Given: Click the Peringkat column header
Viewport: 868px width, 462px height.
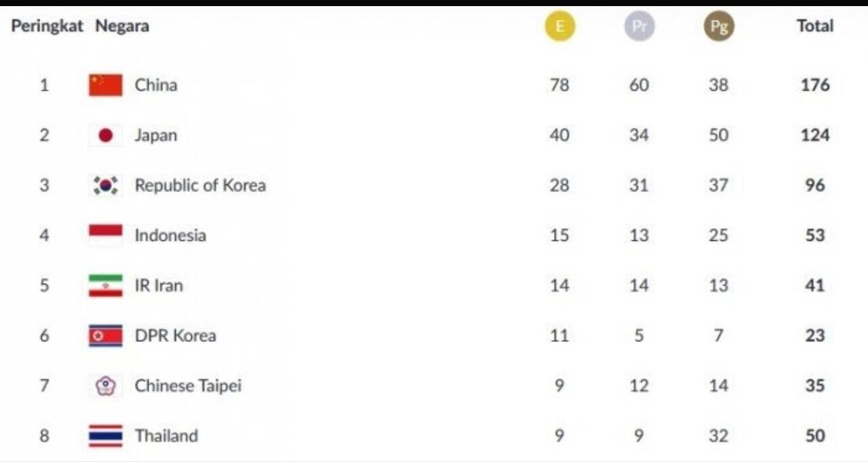Looking at the screenshot, I should (x=47, y=26).
